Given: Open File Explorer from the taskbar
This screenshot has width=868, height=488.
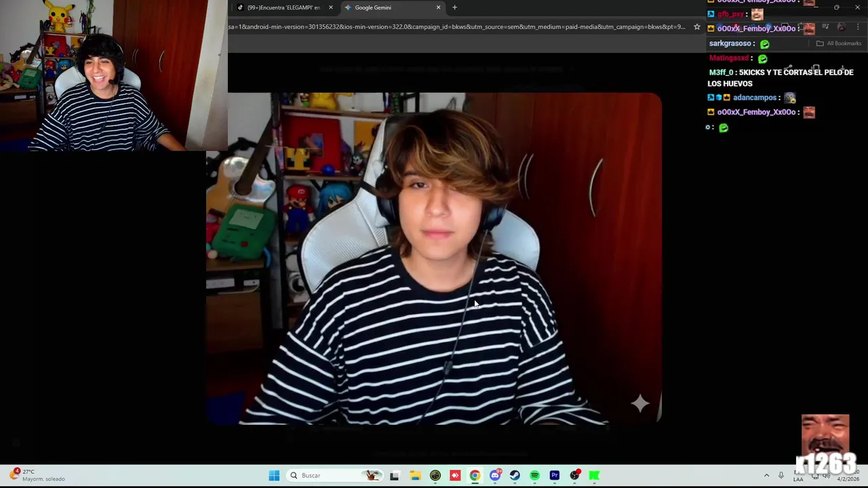Looking at the screenshot, I should 415,475.
